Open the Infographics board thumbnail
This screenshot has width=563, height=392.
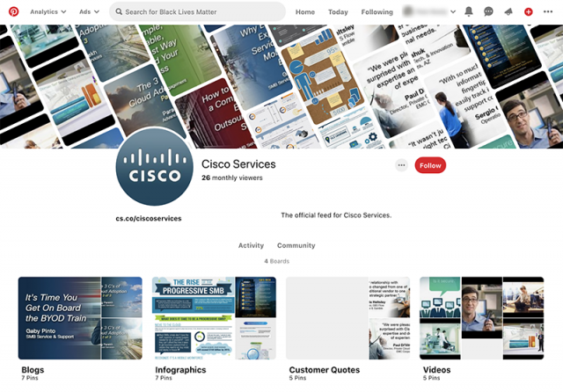[x=214, y=318]
